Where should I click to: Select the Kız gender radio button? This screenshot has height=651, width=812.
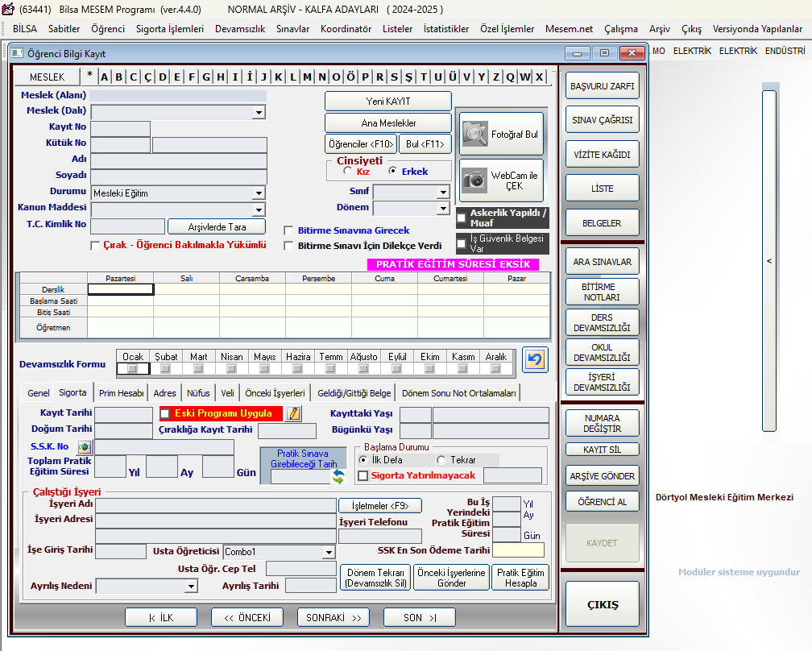point(347,171)
